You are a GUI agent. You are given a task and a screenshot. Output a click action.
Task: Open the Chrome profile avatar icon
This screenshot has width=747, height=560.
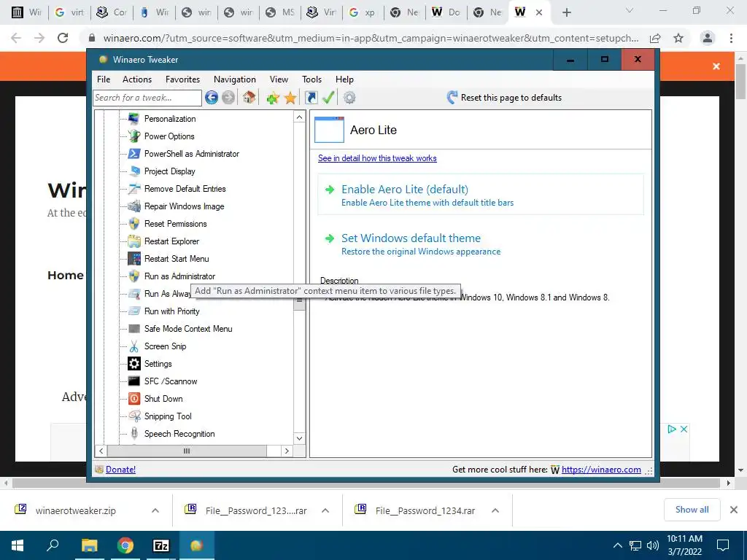tap(708, 38)
